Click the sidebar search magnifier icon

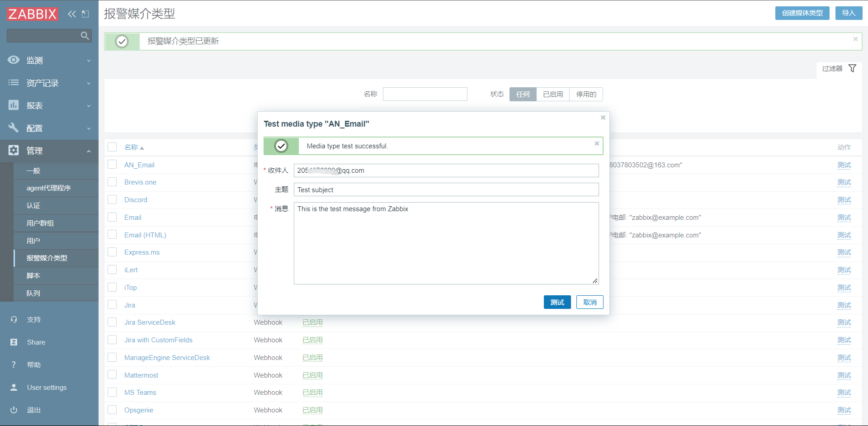click(85, 35)
